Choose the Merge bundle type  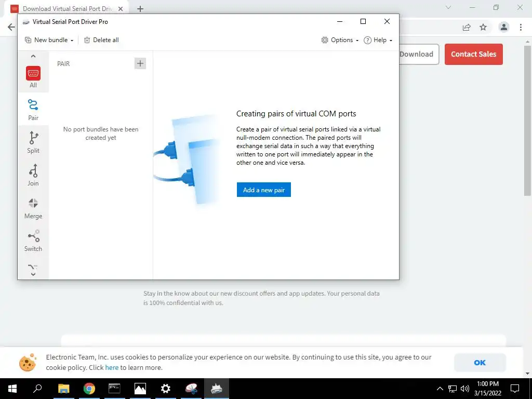33,208
